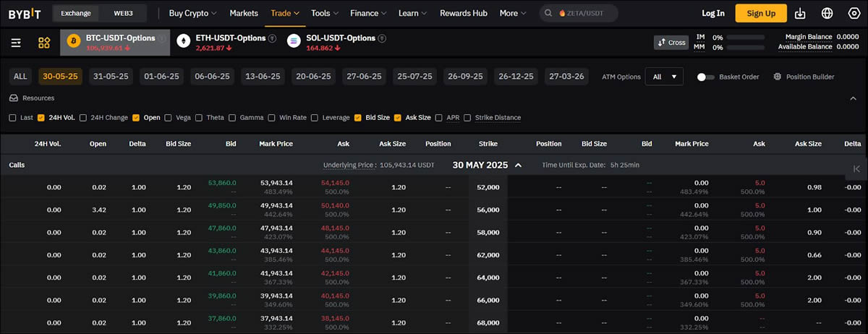The height and width of the screenshot is (334, 868).
Task: Click info icon next to ETH-USDT-Options
Action: [272, 38]
